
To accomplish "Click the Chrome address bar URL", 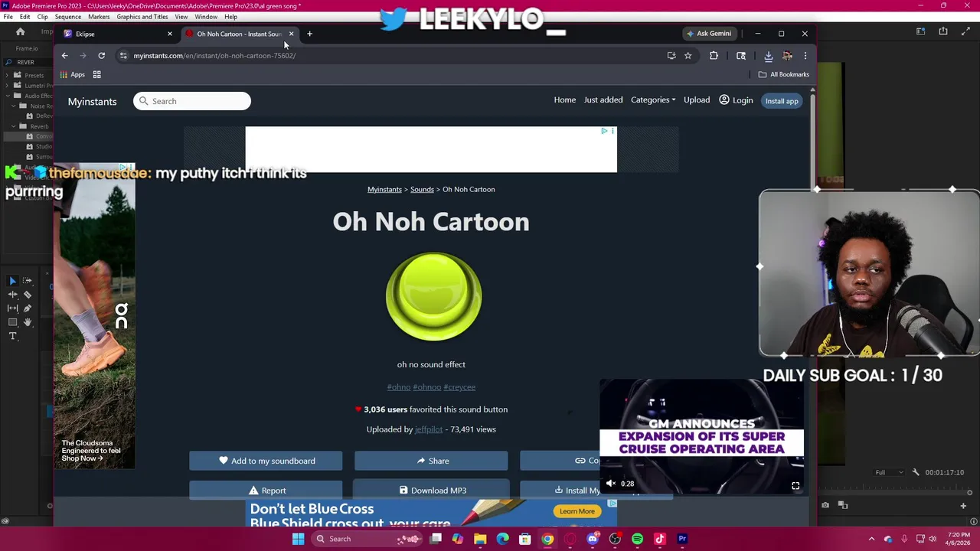I will [214, 56].
